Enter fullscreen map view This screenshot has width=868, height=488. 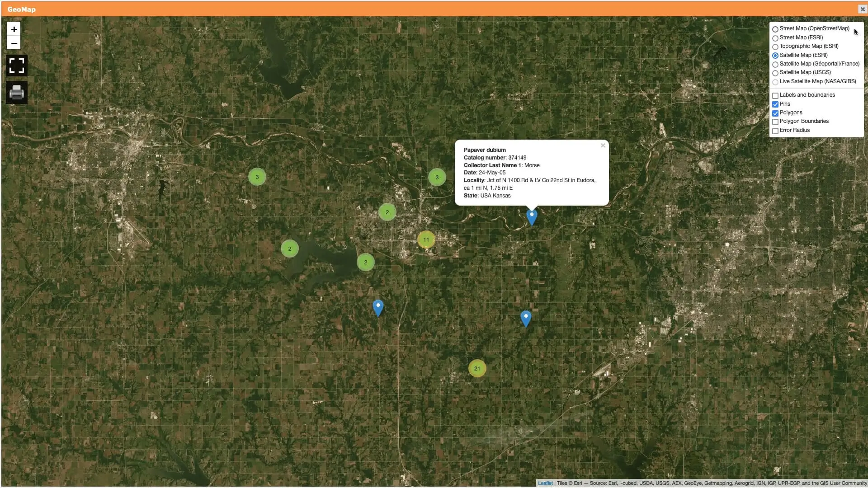click(17, 66)
